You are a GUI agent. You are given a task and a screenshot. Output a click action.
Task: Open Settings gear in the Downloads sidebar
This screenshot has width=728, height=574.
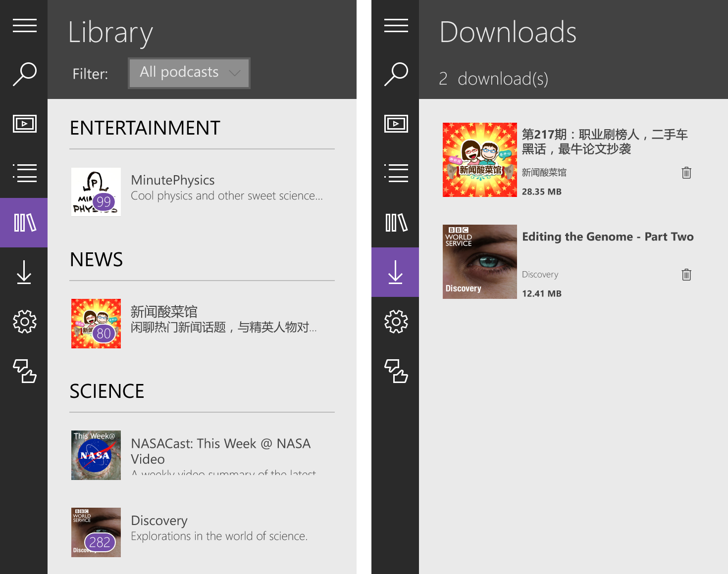395,322
